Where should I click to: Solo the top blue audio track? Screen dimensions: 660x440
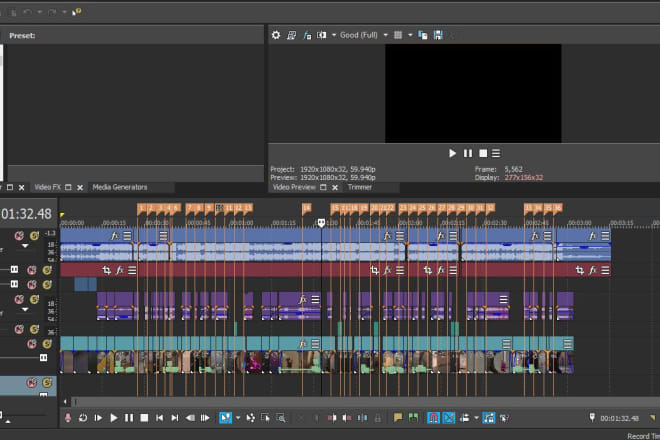coord(35,235)
